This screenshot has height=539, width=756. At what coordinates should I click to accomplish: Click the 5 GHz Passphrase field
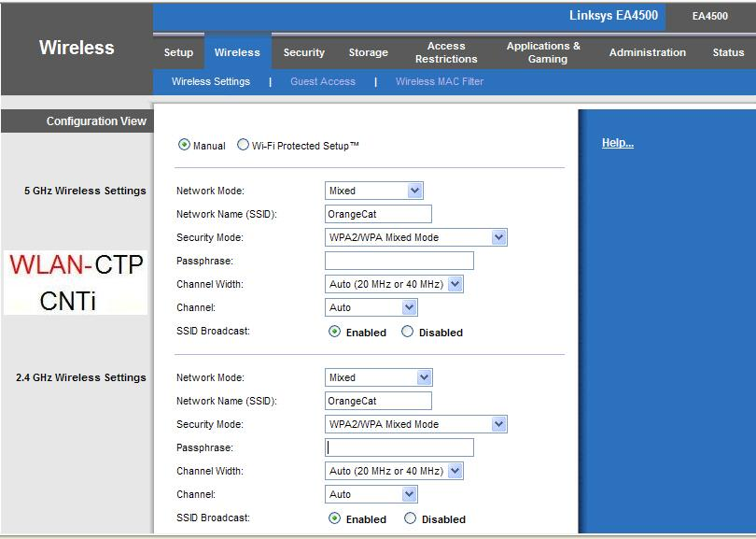[x=399, y=261]
